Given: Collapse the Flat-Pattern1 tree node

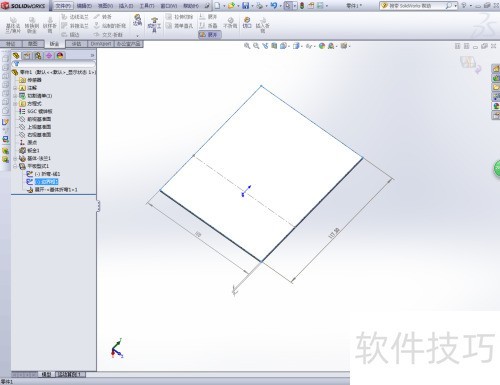Looking at the screenshot, I should click(x=15, y=166).
